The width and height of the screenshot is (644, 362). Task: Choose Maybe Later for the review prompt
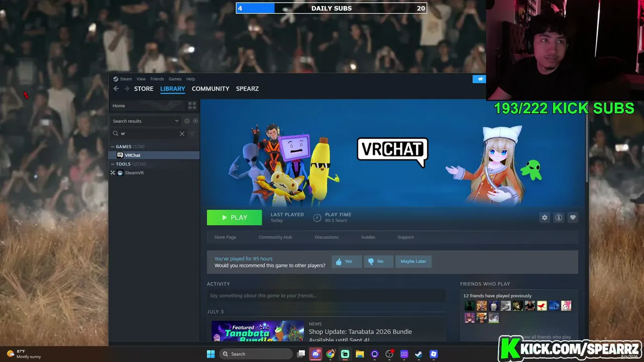413,261
